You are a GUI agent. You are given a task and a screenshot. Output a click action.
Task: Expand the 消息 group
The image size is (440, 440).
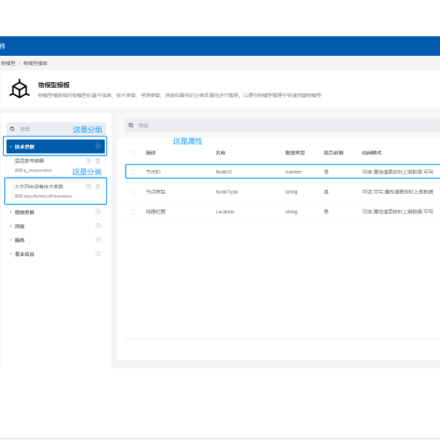11,226
